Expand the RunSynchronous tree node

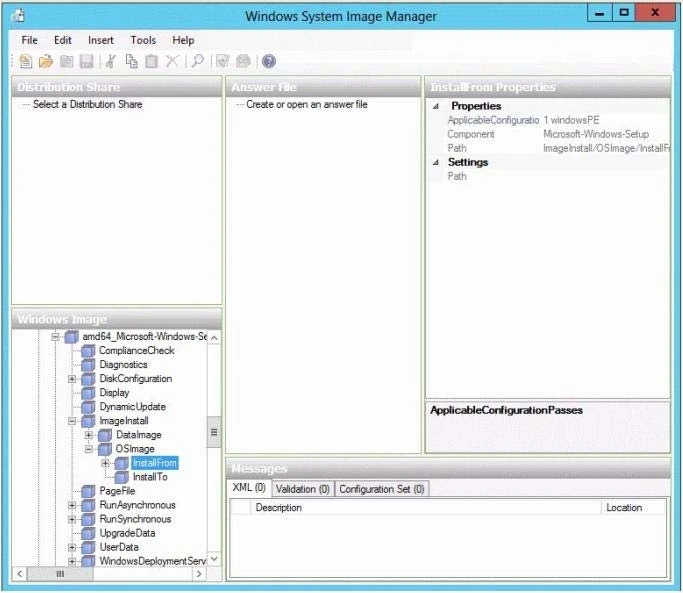click(x=72, y=519)
